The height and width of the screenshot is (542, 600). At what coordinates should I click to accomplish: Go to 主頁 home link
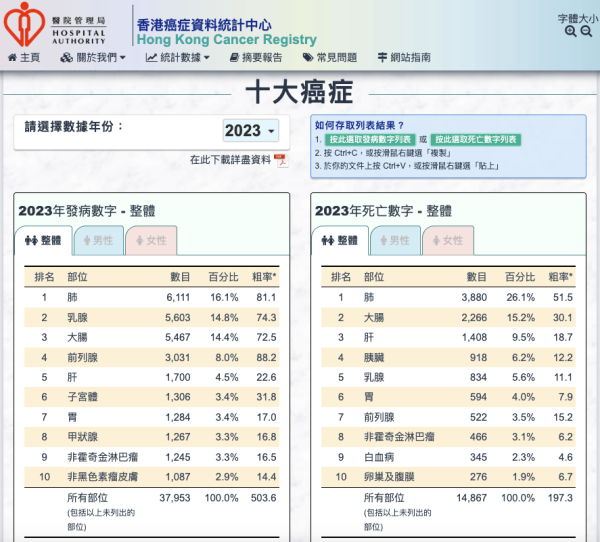[x=24, y=57]
